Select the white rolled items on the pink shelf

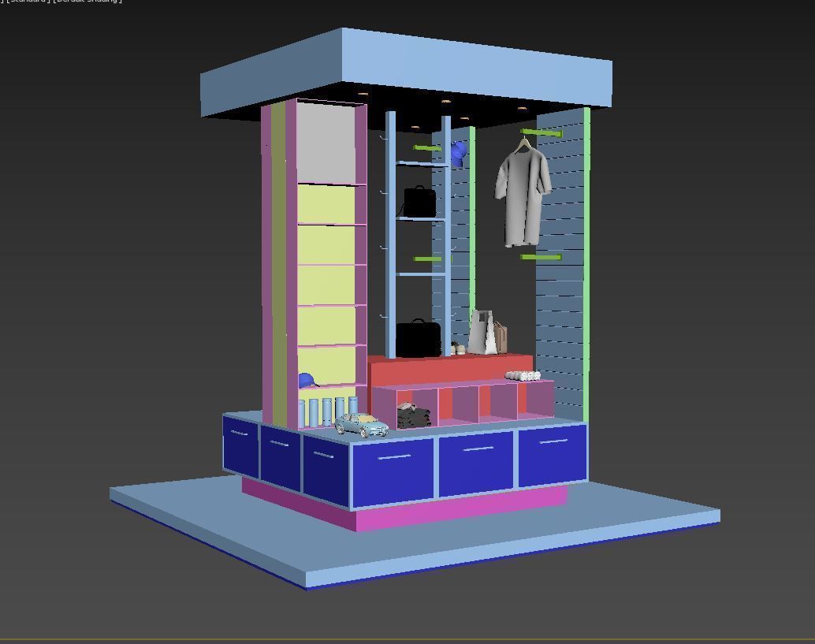[x=523, y=375]
